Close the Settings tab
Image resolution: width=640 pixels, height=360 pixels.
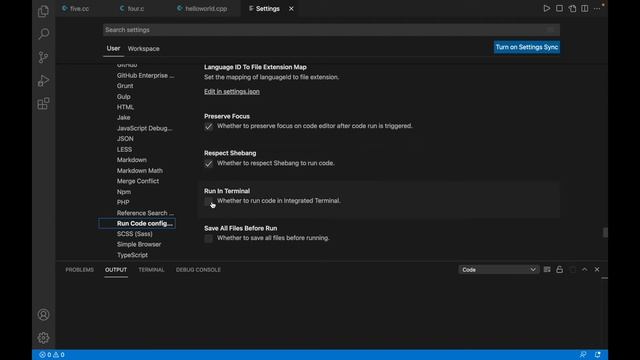click(x=291, y=9)
